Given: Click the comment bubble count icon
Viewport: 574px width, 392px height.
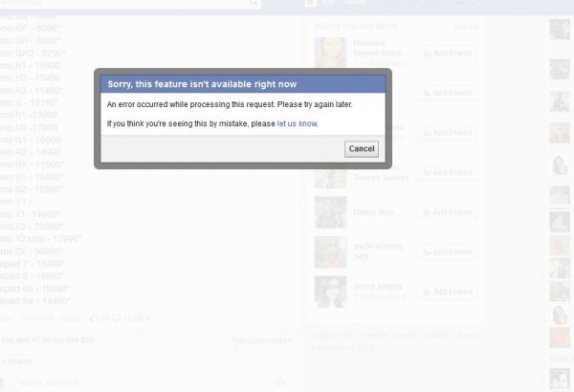Looking at the screenshot, I should pyautogui.click(x=116, y=317).
